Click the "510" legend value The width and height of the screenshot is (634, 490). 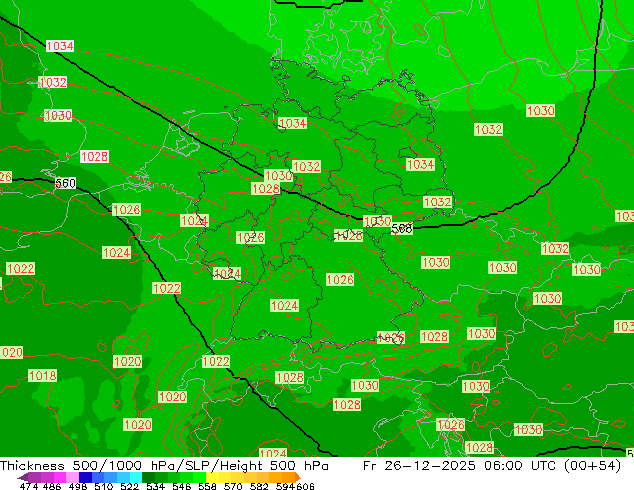point(104,486)
